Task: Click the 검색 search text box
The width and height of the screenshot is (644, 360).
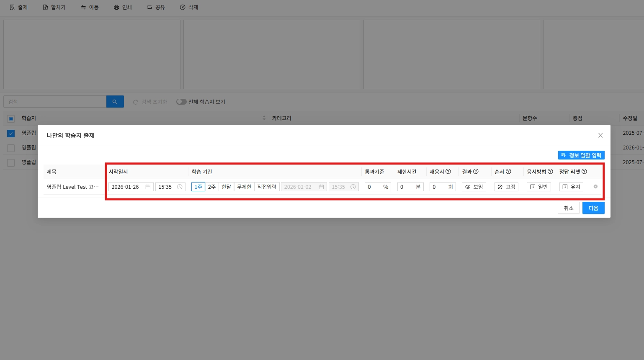Action: pos(55,102)
